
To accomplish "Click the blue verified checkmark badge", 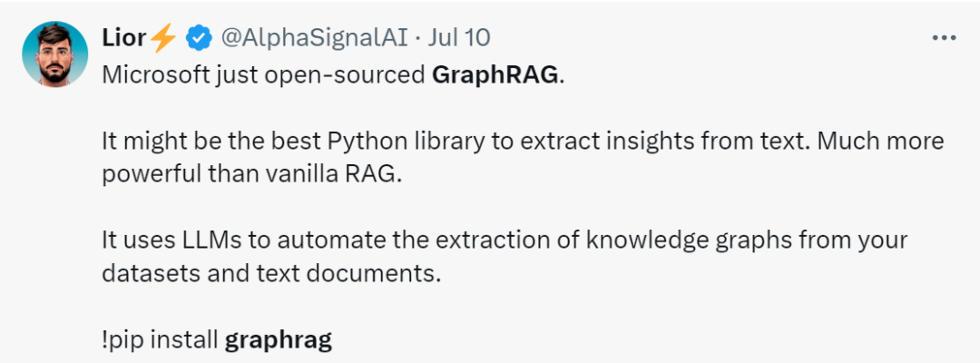I will point(199,39).
